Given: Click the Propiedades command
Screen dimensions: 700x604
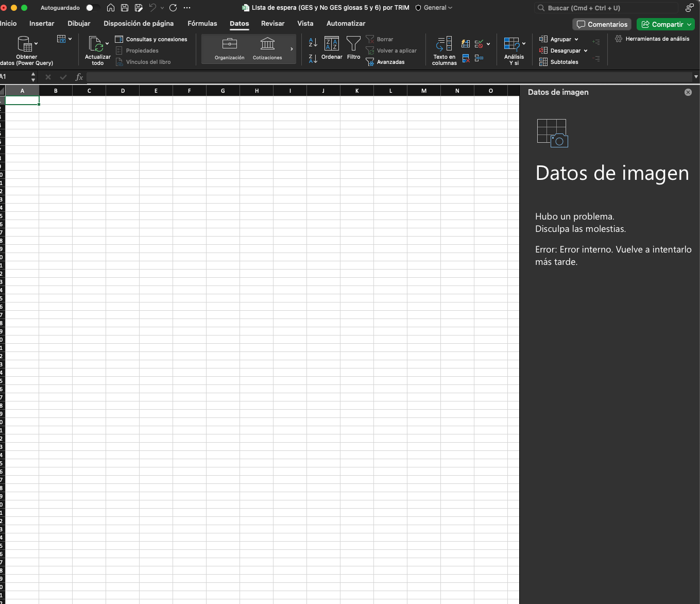Looking at the screenshot, I should (x=137, y=51).
